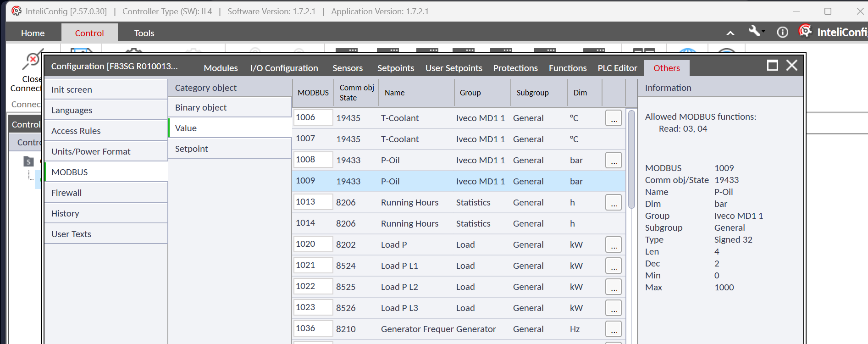The height and width of the screenshot is (344, 868).
Task: Click the Dim column header
Action: click(585, 93)
